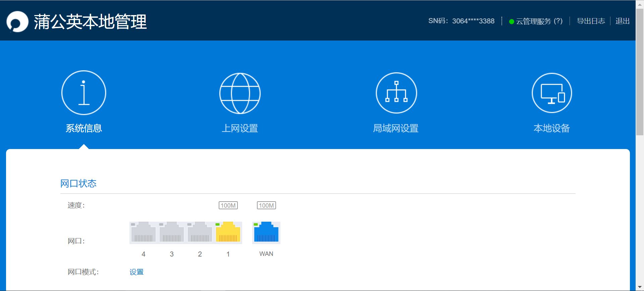Switch to the 上网设置 tab label
This screenshot has width=644, height=291.
pos(240,128)
